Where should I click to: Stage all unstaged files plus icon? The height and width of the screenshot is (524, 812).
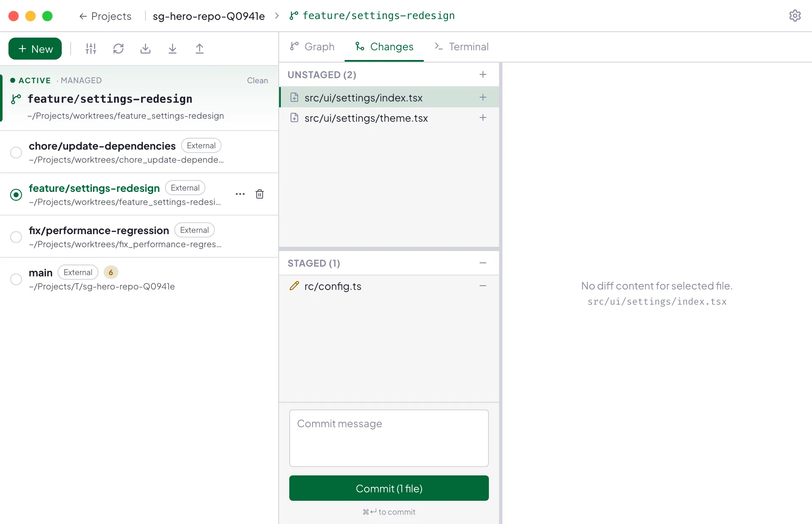[483, 74]
